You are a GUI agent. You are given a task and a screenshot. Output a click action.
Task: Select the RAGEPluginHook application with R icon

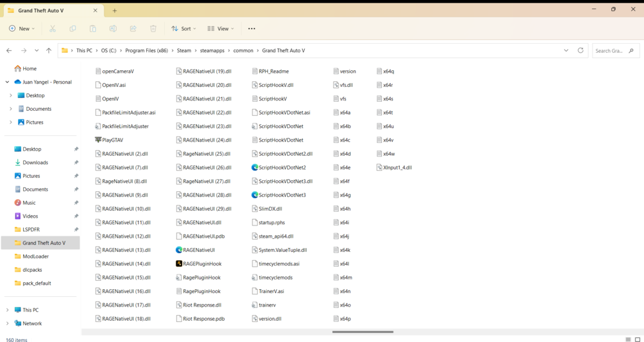click(x=198, y=263)
